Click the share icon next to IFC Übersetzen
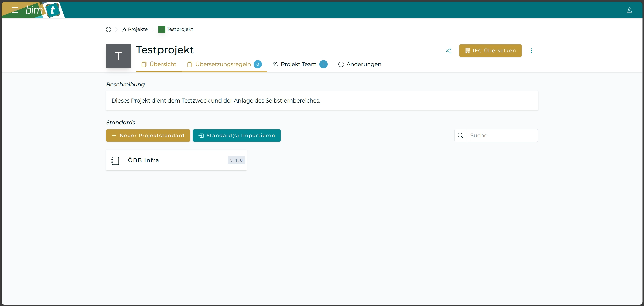The height and width of the screenshot is (306, 644). (448, 50)
